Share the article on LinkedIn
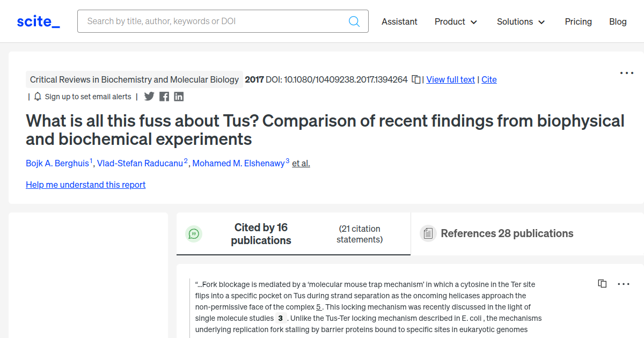This screenshot has height=338, width=644. click(179, 97)
